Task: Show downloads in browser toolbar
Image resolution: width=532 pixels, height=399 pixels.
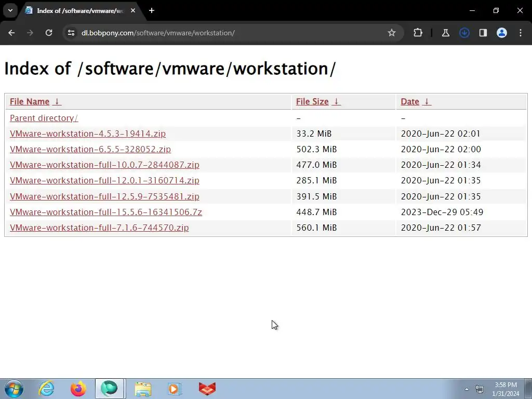Action: click(464, 33)
